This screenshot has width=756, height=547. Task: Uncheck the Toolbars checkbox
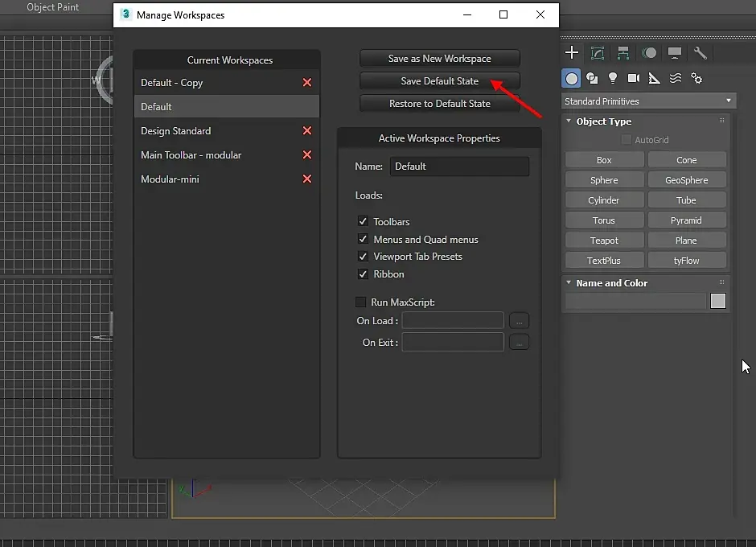(x=363, y=221)
